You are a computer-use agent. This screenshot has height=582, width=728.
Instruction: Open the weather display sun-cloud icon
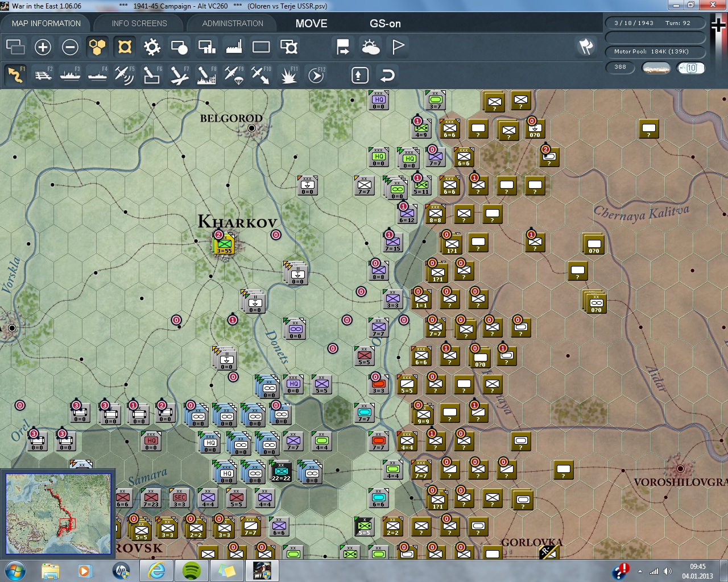click(371, 47)
